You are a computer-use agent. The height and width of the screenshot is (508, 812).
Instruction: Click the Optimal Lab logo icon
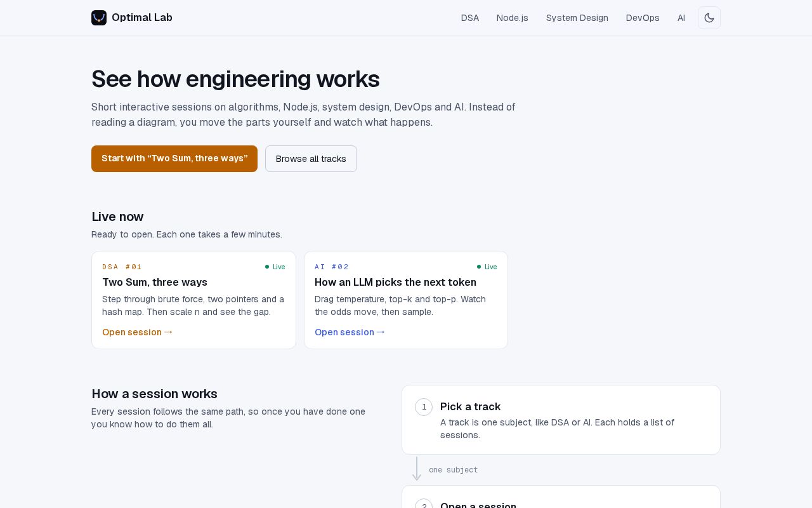tap(99, 18)
